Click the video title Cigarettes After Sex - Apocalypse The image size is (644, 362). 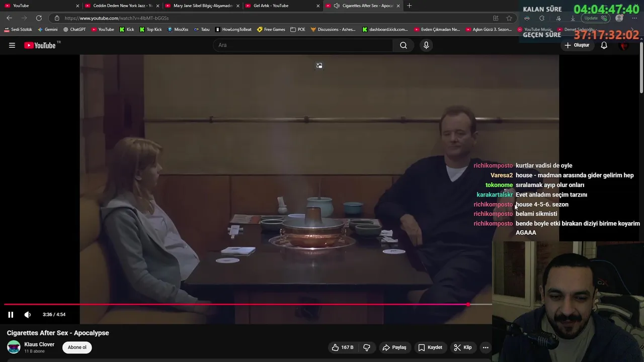click(58, 333)
